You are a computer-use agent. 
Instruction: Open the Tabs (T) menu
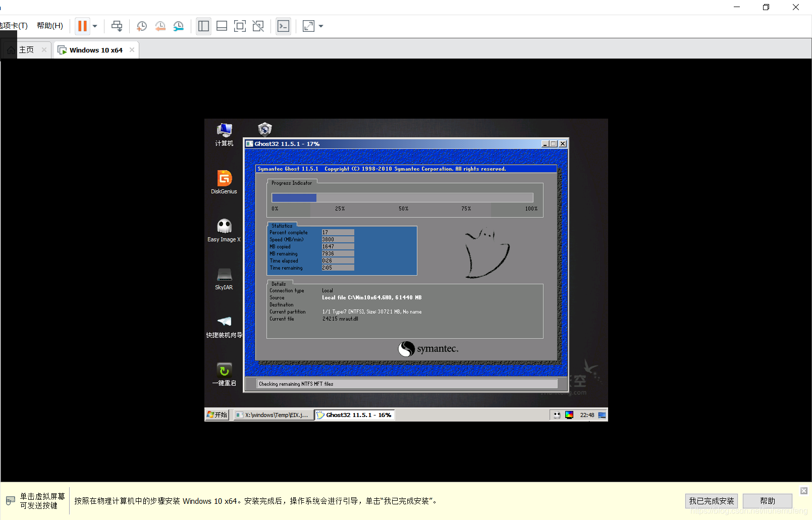pos(14,26)
